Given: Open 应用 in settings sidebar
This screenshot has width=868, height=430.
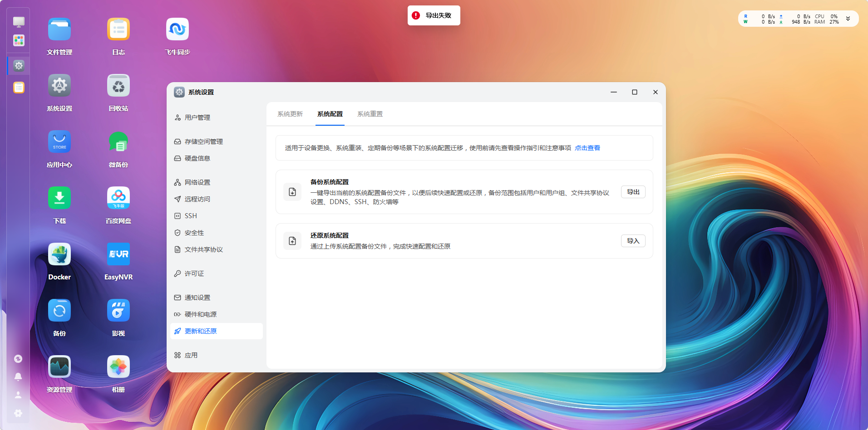Looking at the screenshot, I should pos(217,355).
